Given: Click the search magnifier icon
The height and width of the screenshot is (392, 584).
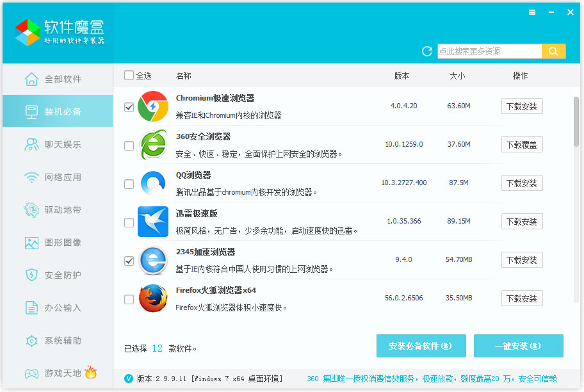Looking at the screenshot, I should pos(553,51).
